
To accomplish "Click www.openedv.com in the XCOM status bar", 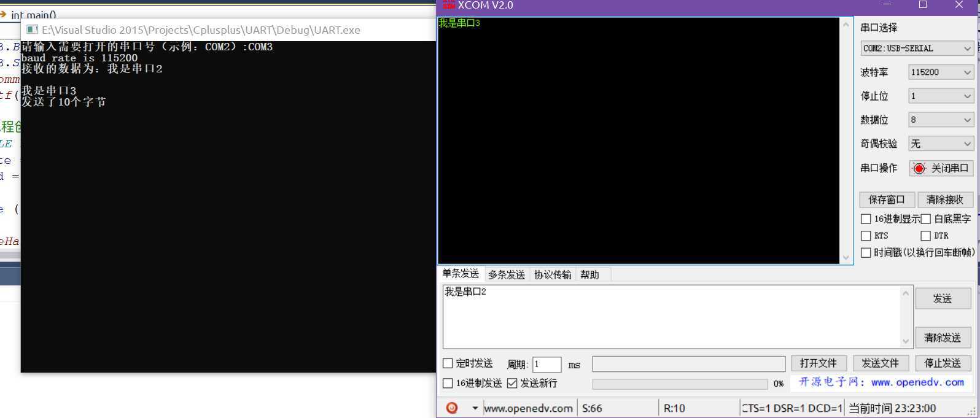I will [x=528, y=408].
